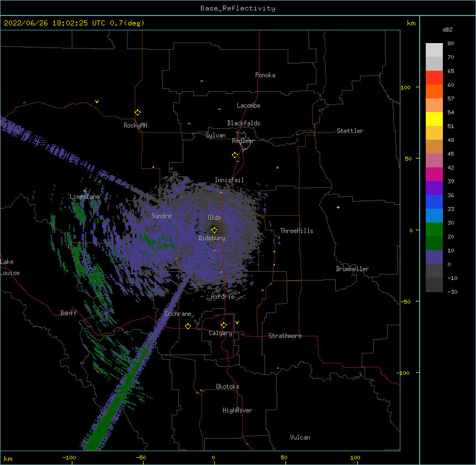Click the 100 tick on the right axis

pos(405,87)
